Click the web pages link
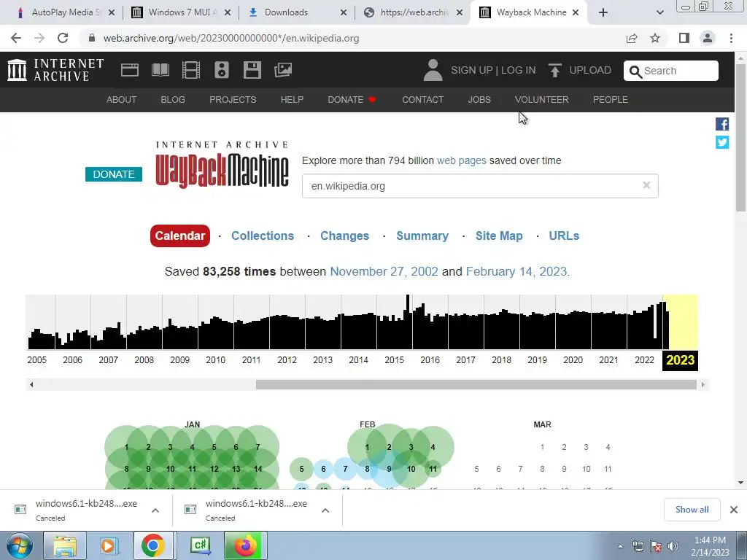This screenshot has width=747, height=560. point(462,160)
